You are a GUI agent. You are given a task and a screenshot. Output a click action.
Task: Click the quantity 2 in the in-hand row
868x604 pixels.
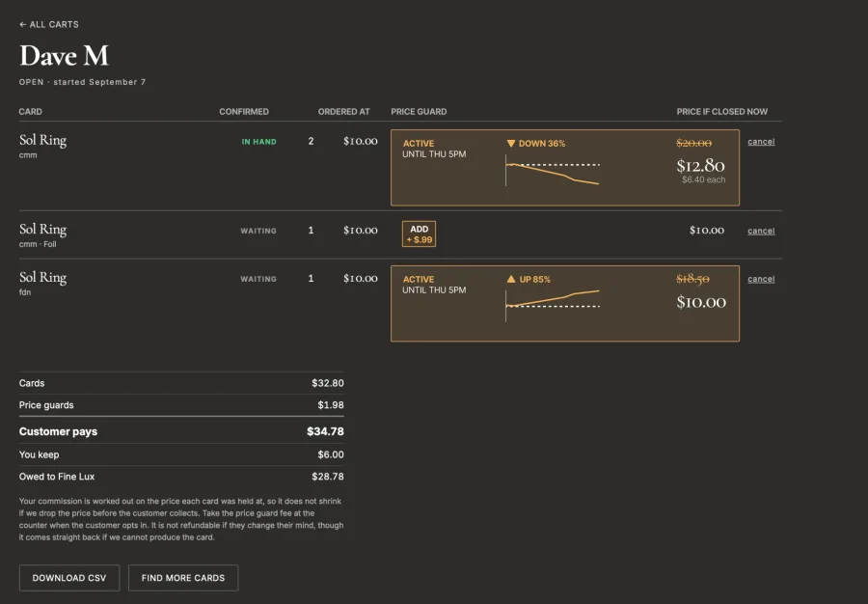click(312, 141)
